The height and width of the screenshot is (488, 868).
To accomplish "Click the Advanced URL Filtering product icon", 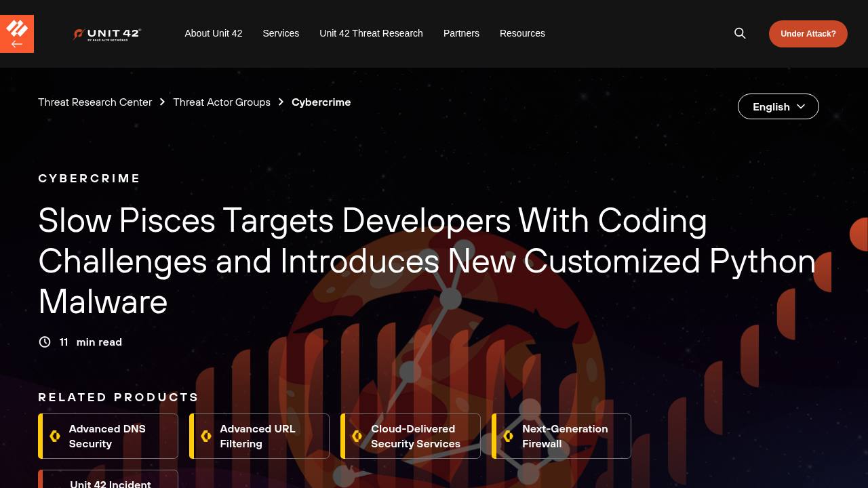I will click(206, 436).
